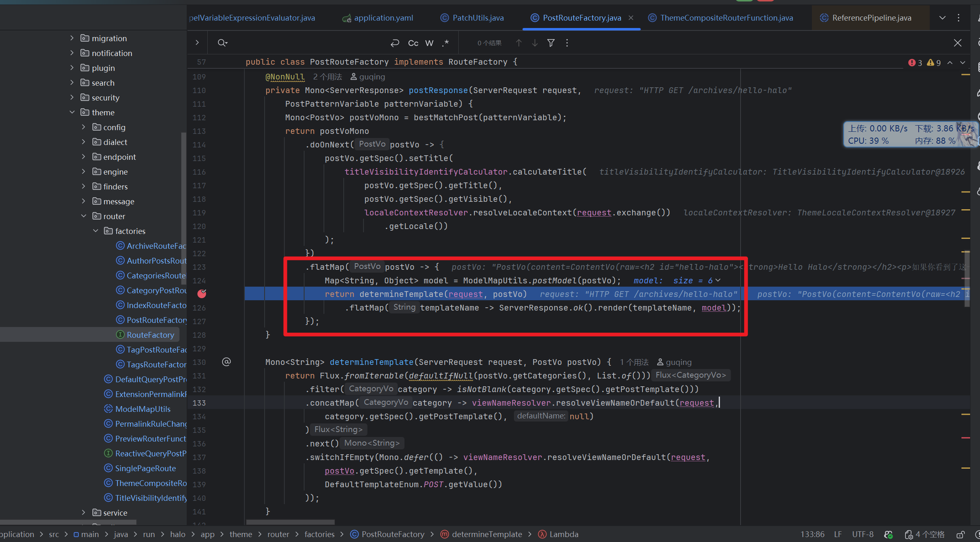The width and height of the screenshot is (980, 542).
Task: Toggle Match Case (Cc) search option
Action: (413, 43)
